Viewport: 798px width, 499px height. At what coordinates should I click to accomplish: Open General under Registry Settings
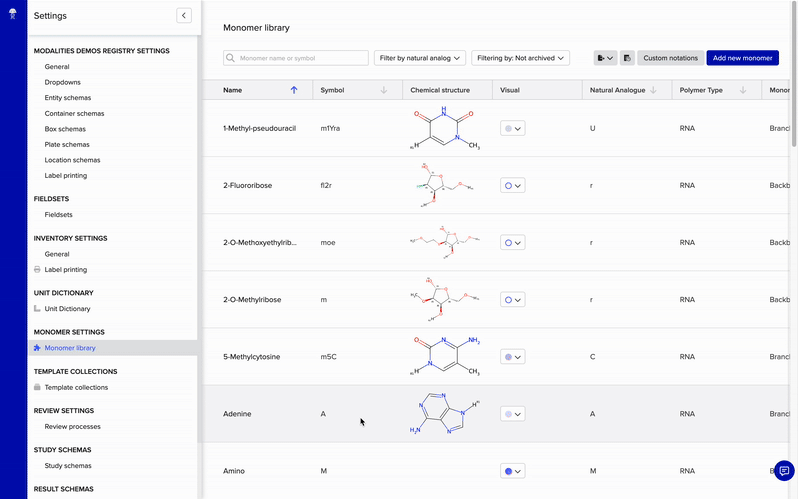click(x=57, y=67)
